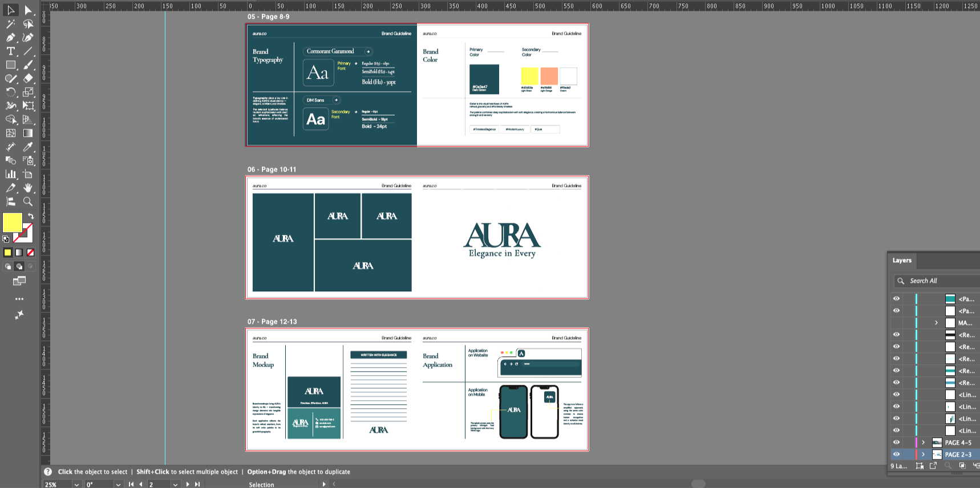Open the zoom level 25% dropdown
The height and width of the screenshot is (488, 980).
click(76, 485)
